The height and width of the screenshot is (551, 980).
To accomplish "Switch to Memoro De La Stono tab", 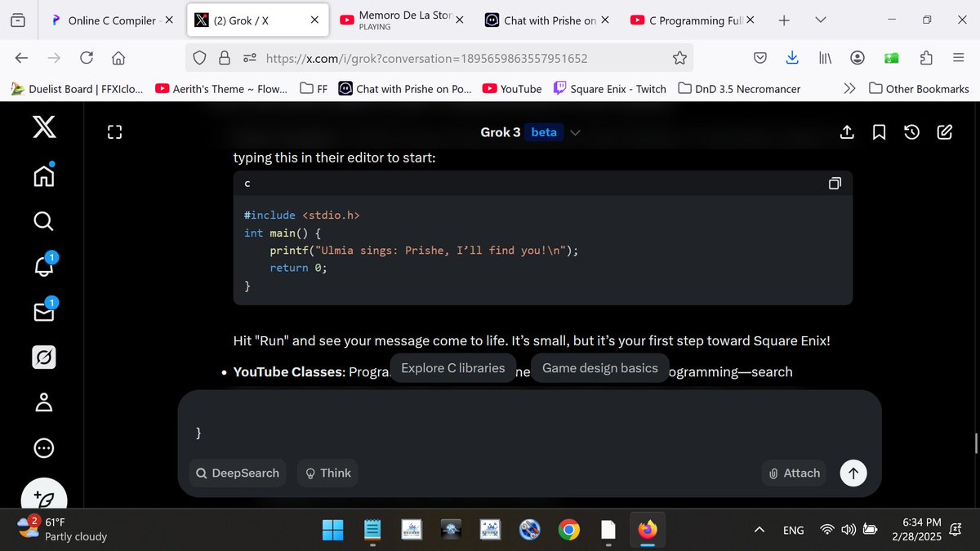I will 401,20.
